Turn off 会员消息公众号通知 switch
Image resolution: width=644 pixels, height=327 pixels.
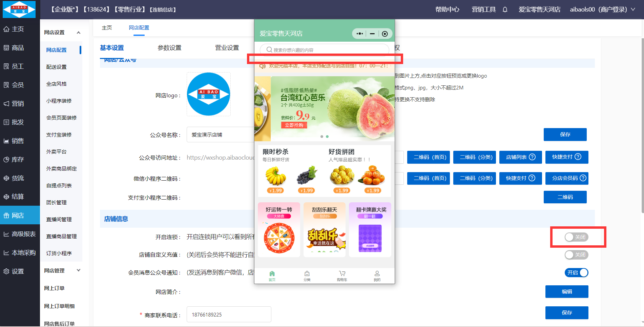(x=576, y=272)
